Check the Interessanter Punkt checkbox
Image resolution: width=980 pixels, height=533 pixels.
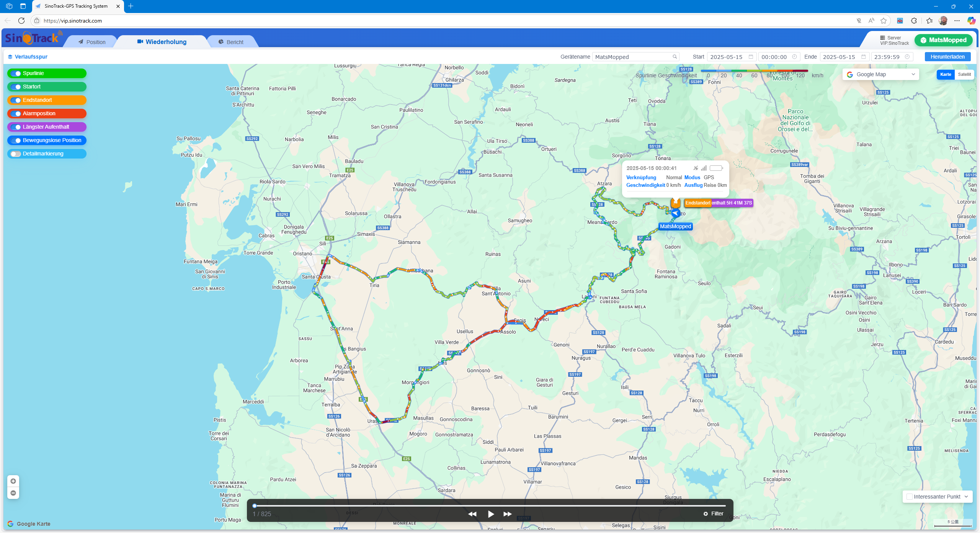pyautogui.click(x=910, y=497)
